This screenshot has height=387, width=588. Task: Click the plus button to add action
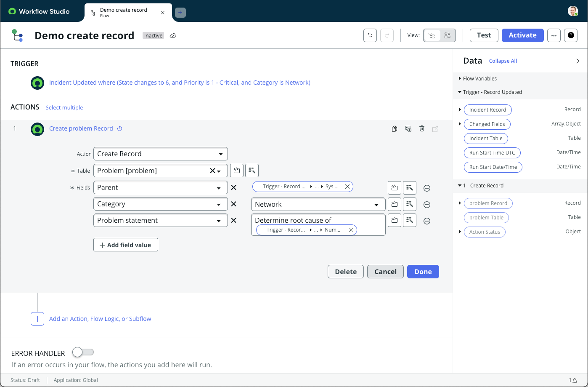pyautogui.click(x=37, y=319)
